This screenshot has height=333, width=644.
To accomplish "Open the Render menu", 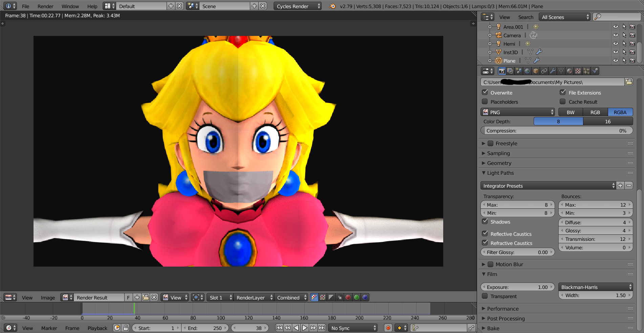I will [45, 6].
